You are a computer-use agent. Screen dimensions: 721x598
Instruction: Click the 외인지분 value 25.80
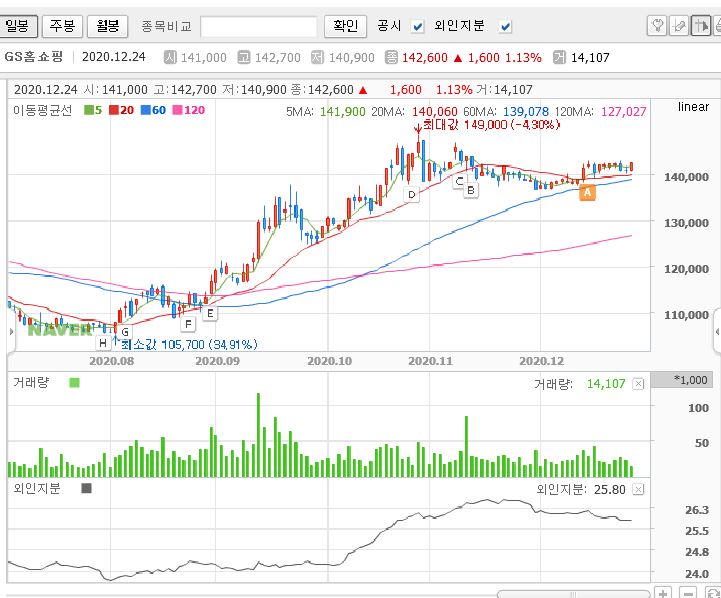pyautogui.click(x=609, y=490)
